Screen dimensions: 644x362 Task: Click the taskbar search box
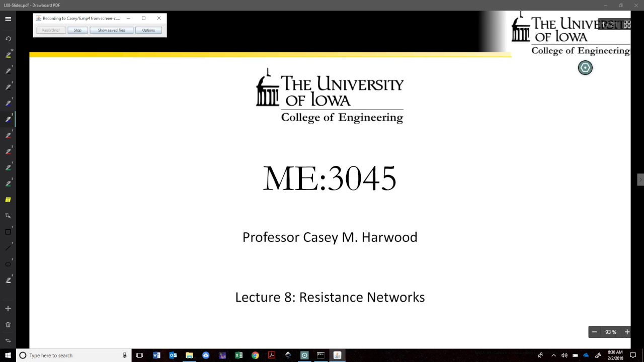coord(73,355)
